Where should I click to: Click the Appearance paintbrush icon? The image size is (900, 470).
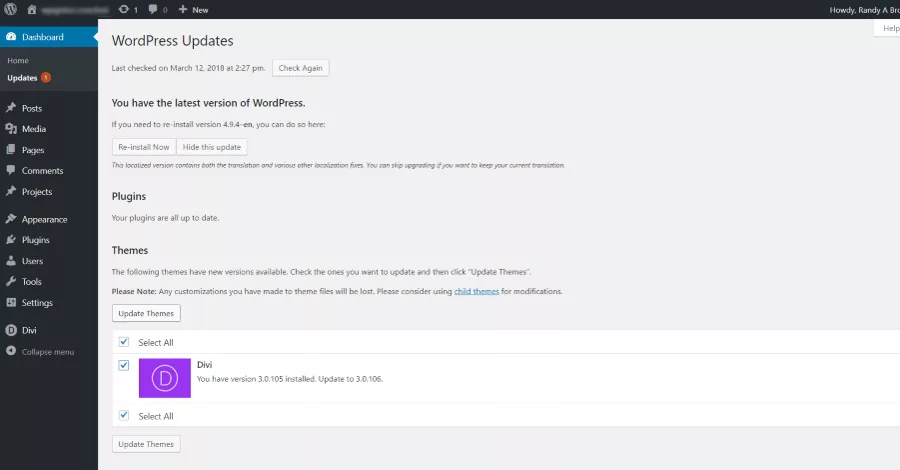click(11, 219)
